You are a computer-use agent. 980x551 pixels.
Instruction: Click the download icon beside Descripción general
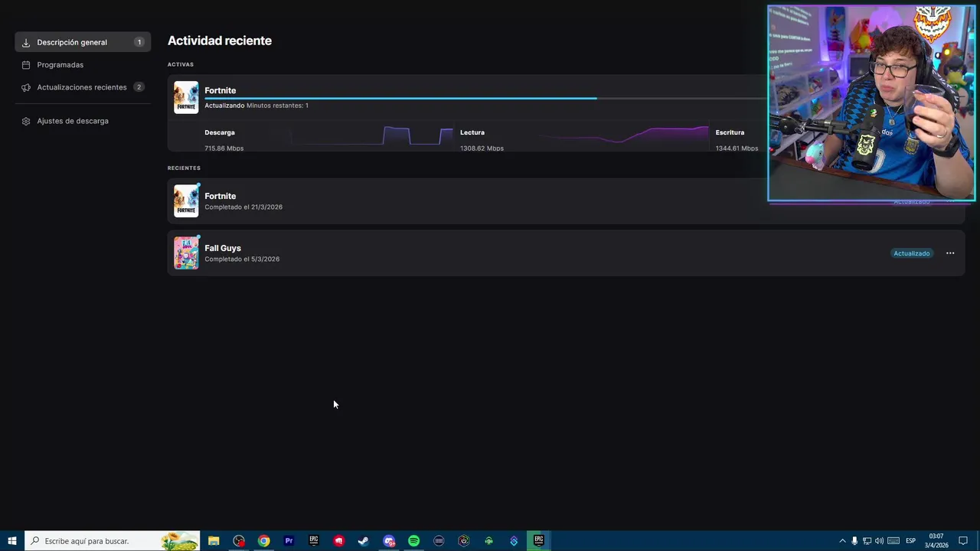coord(26,43)
